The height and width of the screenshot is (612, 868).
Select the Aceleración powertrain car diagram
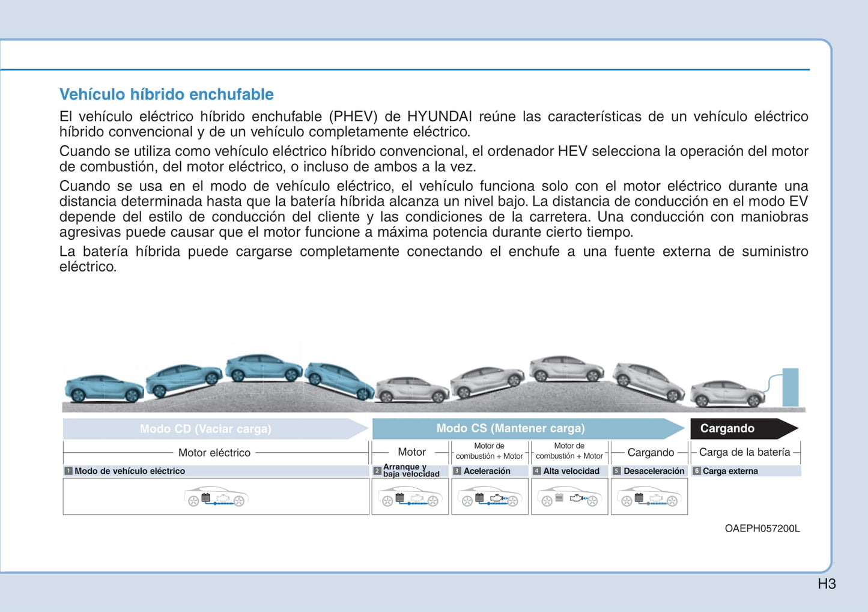[x=490, y=497]
